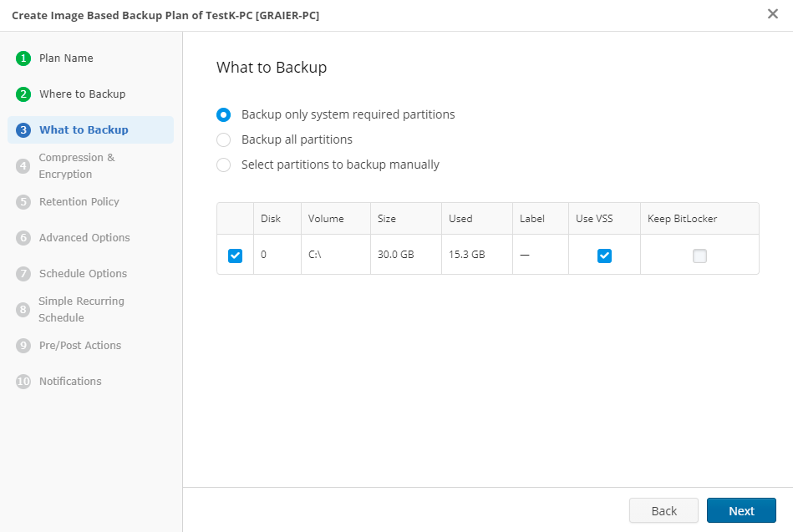Click the step 5 Retention Policy circle

(x=23, y=201)
